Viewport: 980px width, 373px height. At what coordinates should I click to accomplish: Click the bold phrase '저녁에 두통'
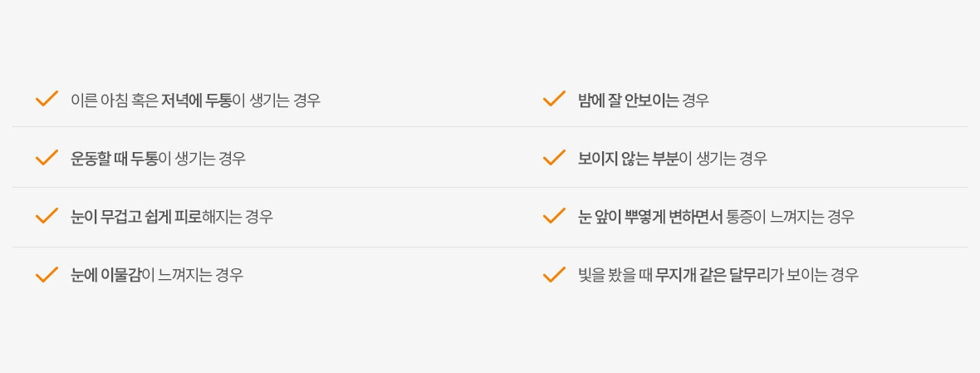point(196,100)
